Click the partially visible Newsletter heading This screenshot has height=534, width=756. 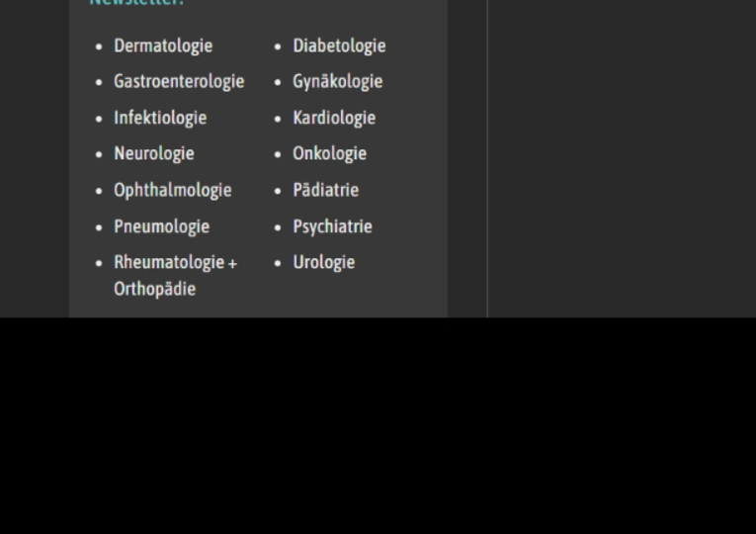(x=137, y=3)
